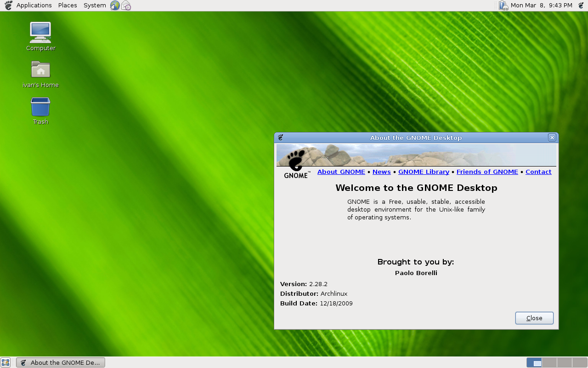Viewport: 588px width, 368px height.
Task: Click the date and time clock in panel
Action: pos(541,6)
